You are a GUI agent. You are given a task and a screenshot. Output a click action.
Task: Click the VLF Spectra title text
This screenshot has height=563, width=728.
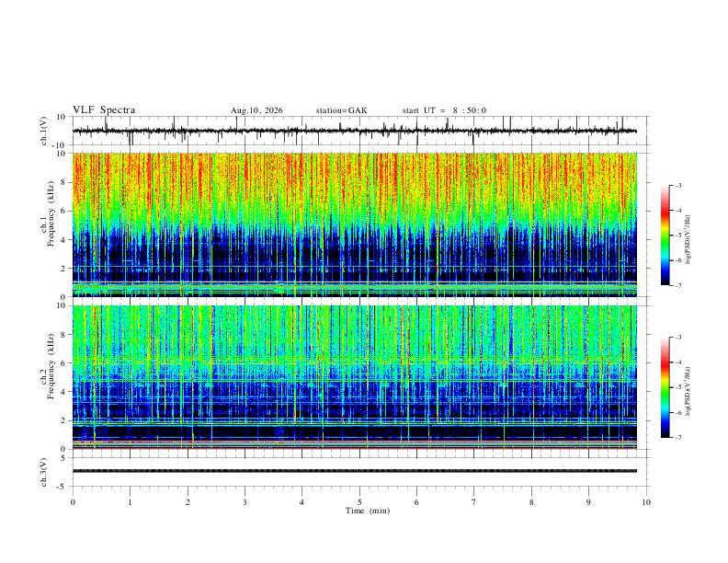point(104,110)
